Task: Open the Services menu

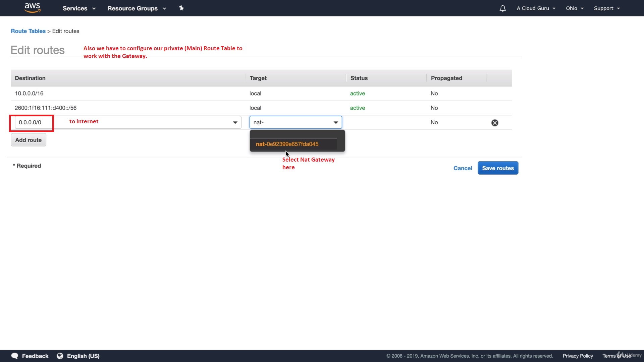Action: coord(79,8)
